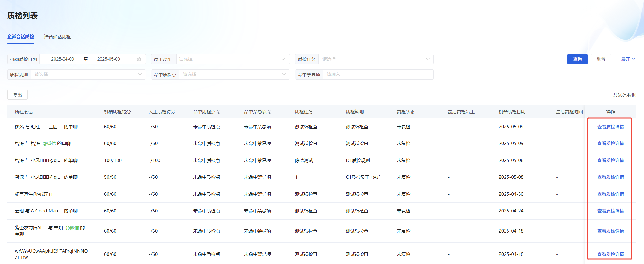Viewport: 644px width, 264px height.
Task: Click 共66条数据 total count text
Action: click(x=624, y=95)
